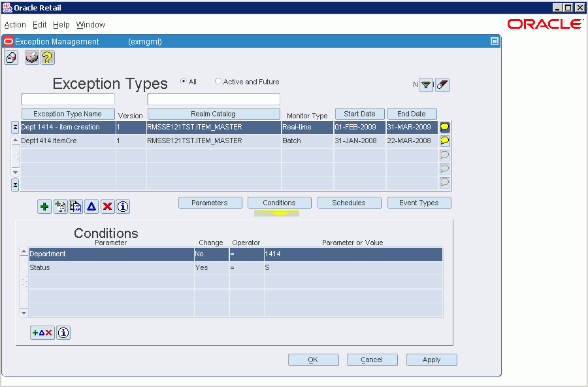This screenshot has width=588, height=387.
Task: Click up arrow in Exception Types scrollbar
Action: click(16, 140)
